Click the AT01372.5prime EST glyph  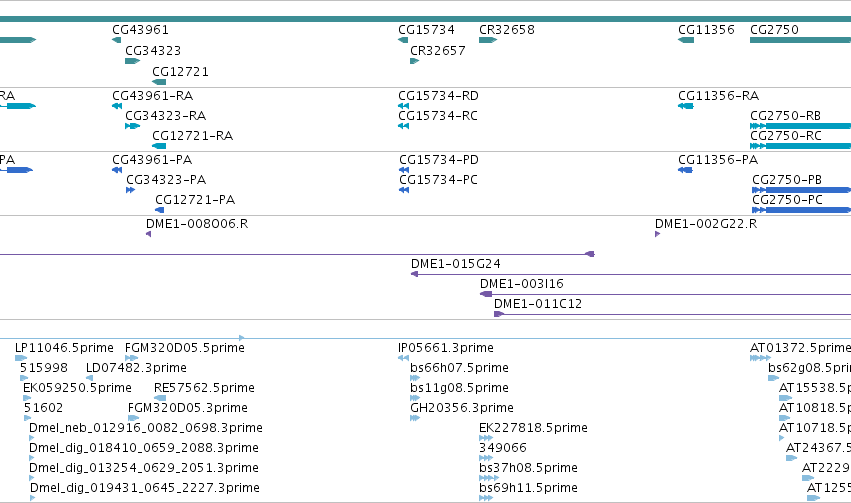point(760,358)
